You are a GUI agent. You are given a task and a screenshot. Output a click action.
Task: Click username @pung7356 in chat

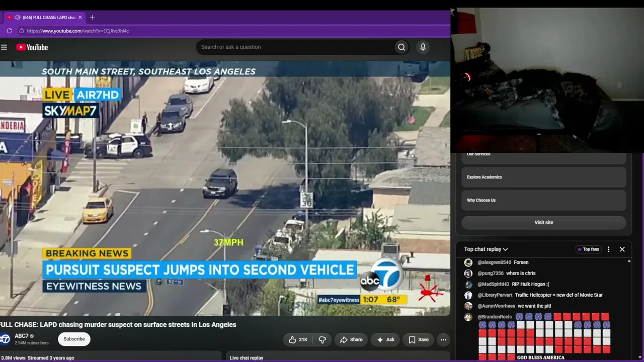(x=491, y=274)
